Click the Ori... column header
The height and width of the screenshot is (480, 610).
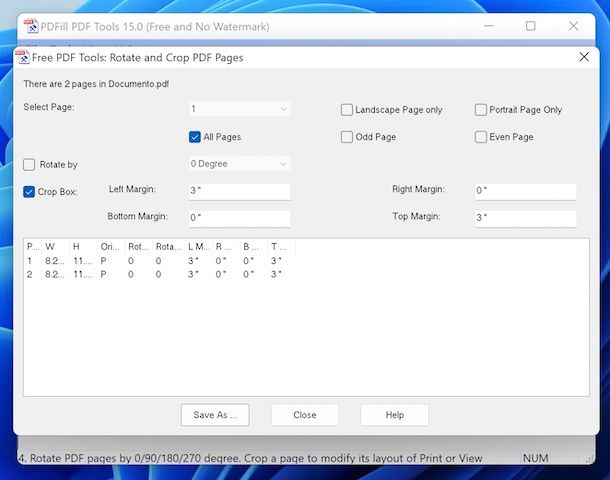coord(112,247)
